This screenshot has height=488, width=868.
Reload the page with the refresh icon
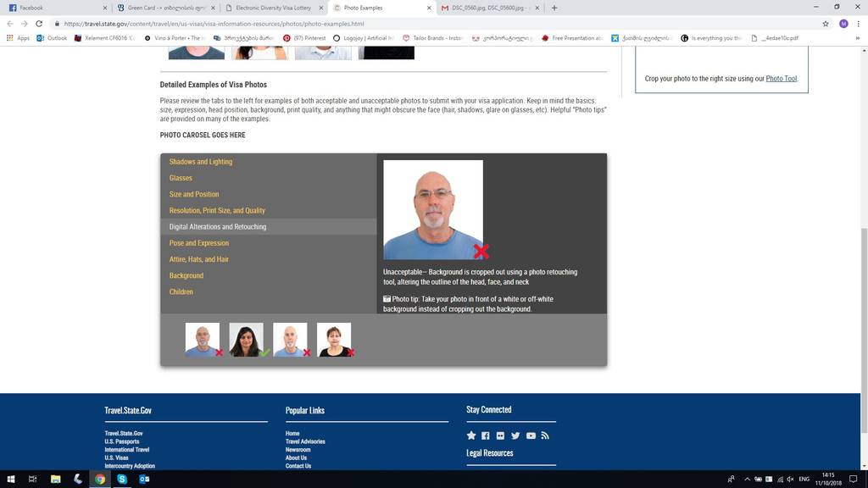coord(39,24)
